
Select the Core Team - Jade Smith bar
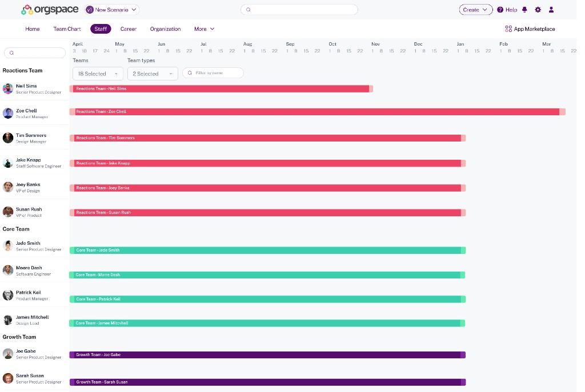coord(268,250)
